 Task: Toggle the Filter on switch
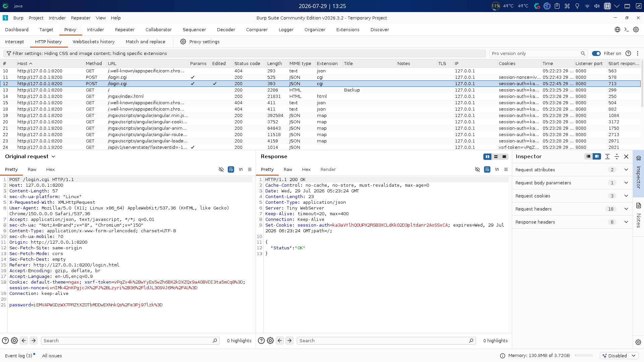[x=596, y=53]
